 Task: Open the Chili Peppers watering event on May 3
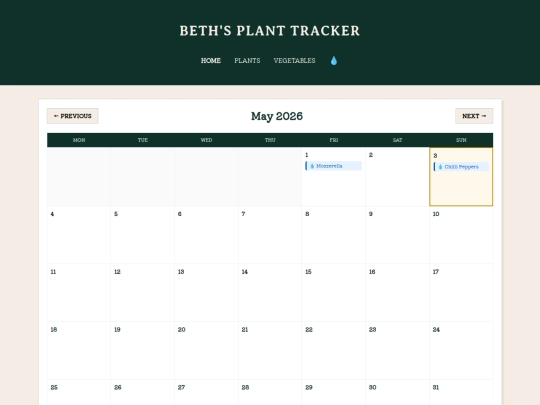pos(461,167)
